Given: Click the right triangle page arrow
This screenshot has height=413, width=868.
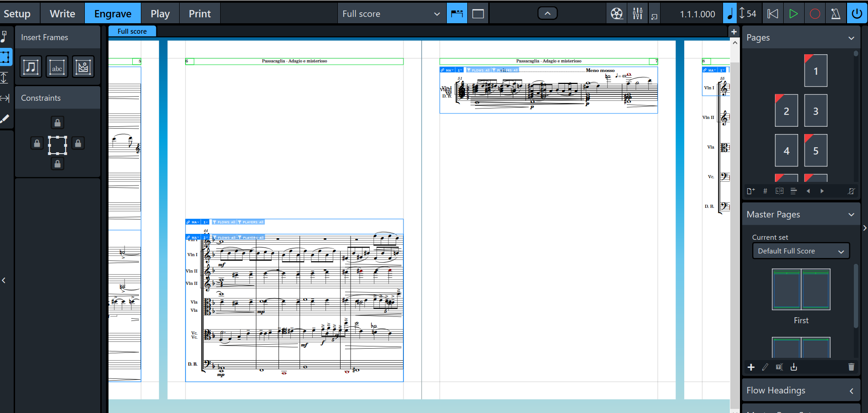Looking at the screenshot, I should (822, 191).
